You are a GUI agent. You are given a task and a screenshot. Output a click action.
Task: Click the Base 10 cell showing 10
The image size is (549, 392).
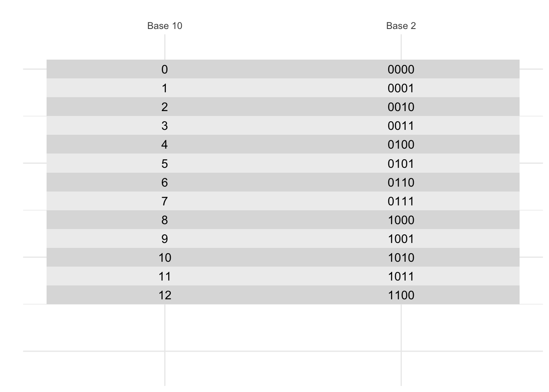point(165,258)
